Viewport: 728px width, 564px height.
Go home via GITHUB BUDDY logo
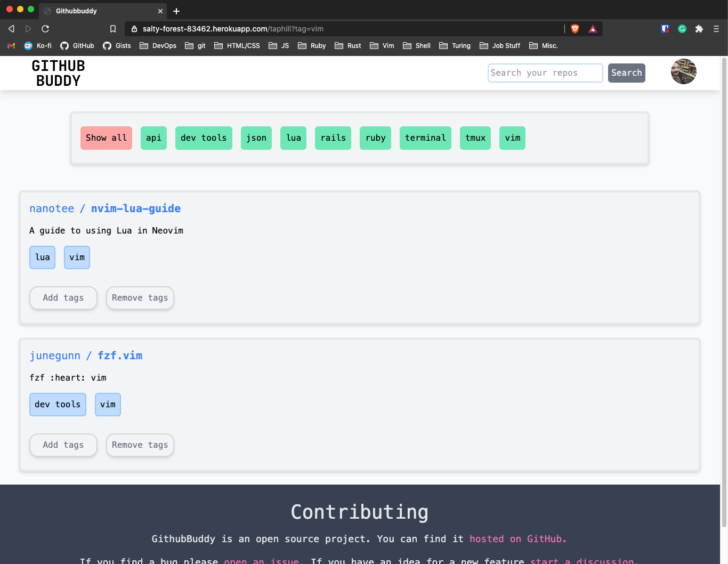(58, 73)
